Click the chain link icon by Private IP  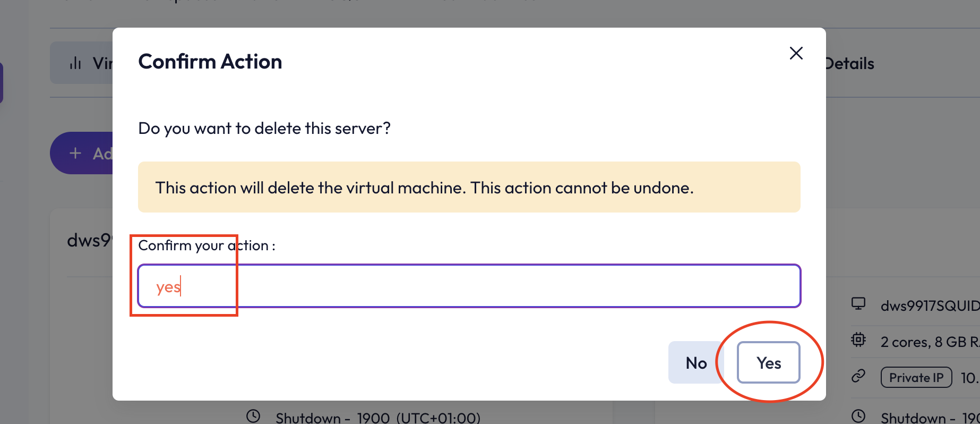coord(858,377)
